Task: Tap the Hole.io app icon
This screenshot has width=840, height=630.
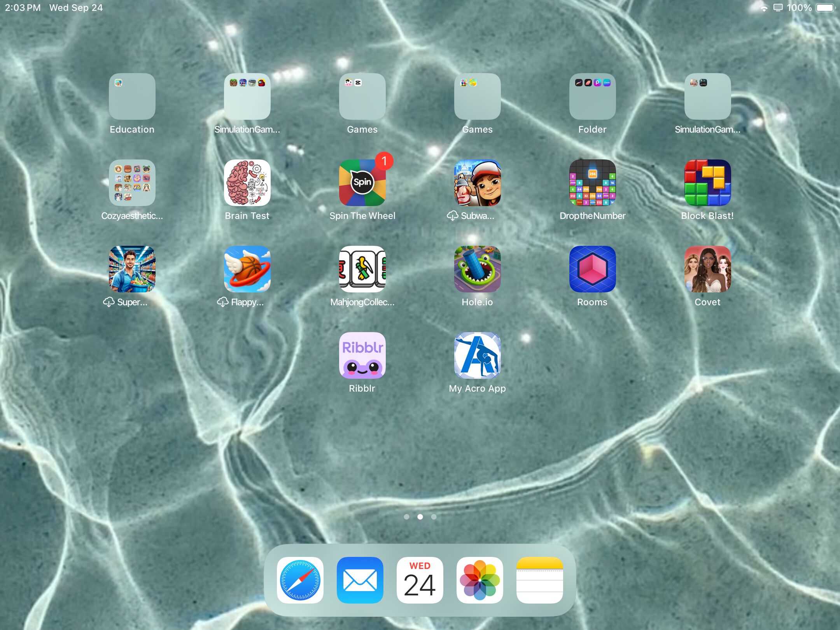Action: [477, 269]
